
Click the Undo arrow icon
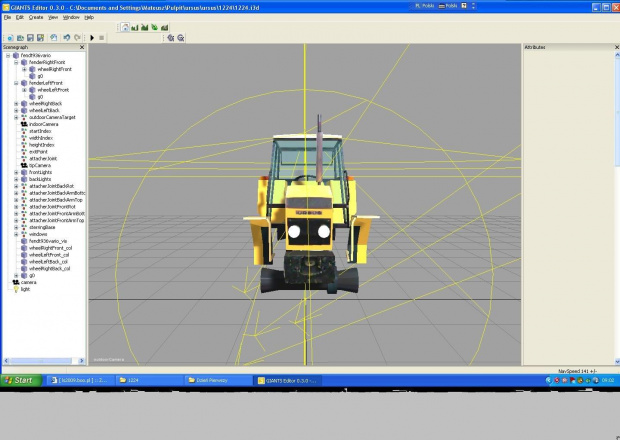point(66,37)
